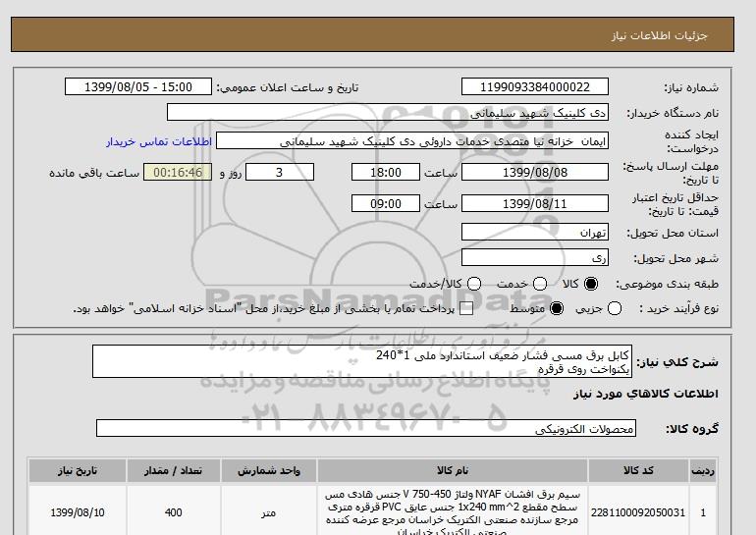This screenshot has width=756, height=535.
Task: Click the delivery province field تهران
Action: tap(535, 232)
